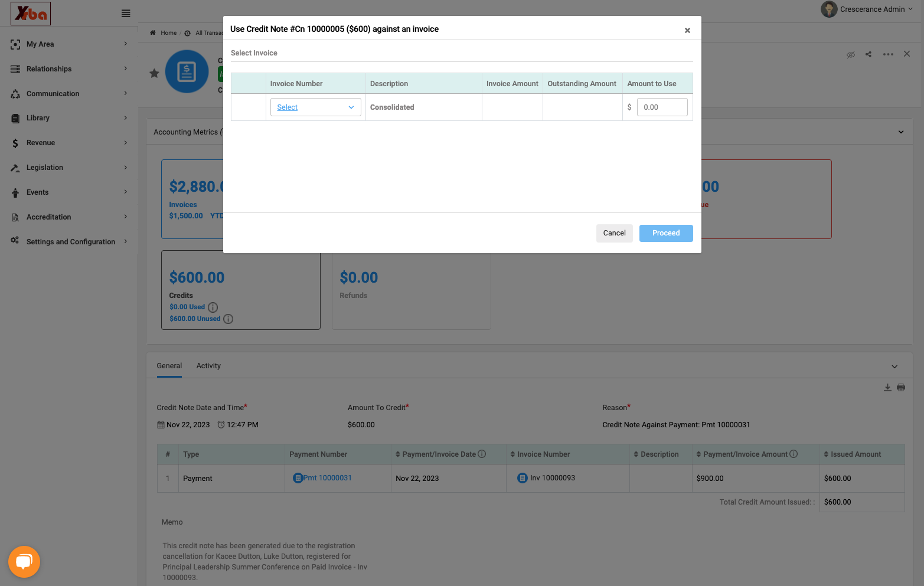Download the credit note
Image resolution: width=924 pixels, height=586 pixels.
pos(887,388)
